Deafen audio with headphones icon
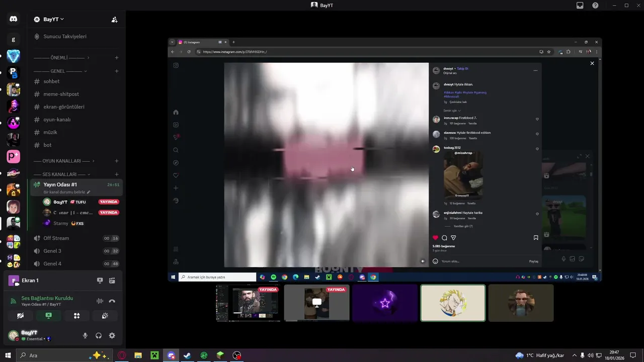 tap(99, 335)
